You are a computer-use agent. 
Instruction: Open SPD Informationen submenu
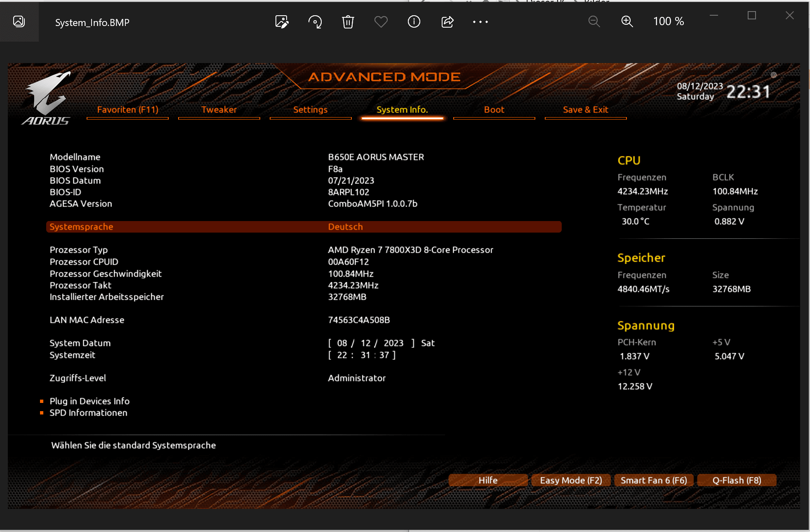pos(88,413)
